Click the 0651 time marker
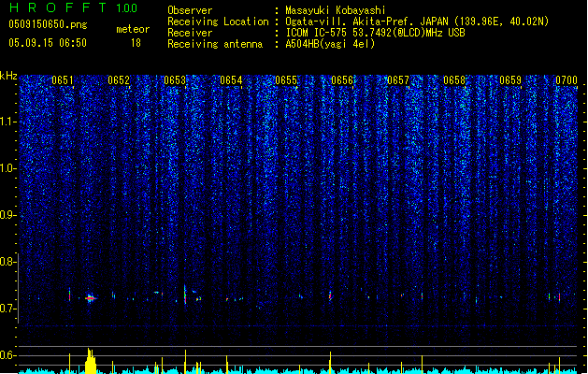 pyautogui.click(x=63, y=80)
